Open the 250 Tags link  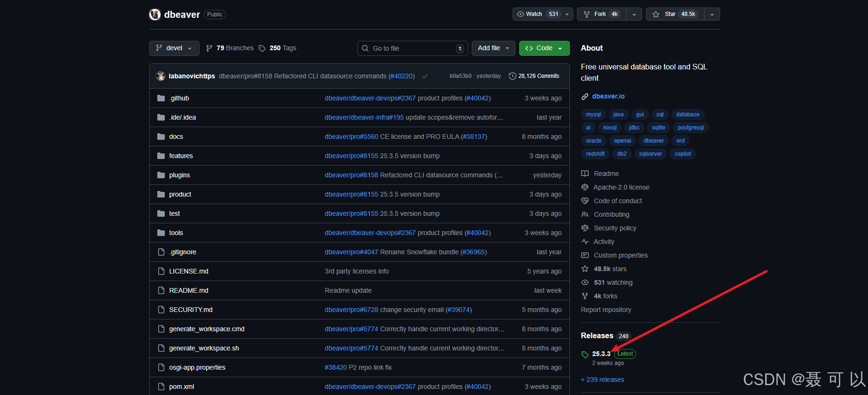click(x=277, y=48)
